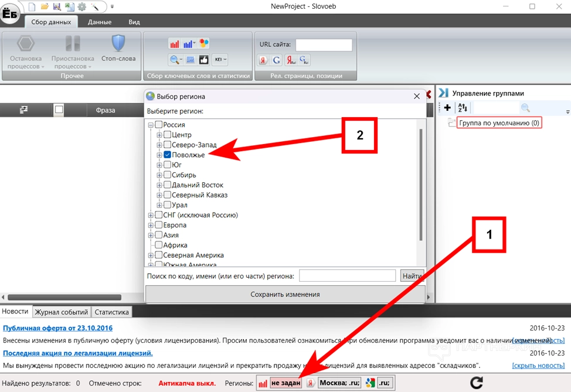Image resolution: width=571 pixels, height=392 pixels.
Task: Expand the Поволжье tree node
Action: [159, 155]
